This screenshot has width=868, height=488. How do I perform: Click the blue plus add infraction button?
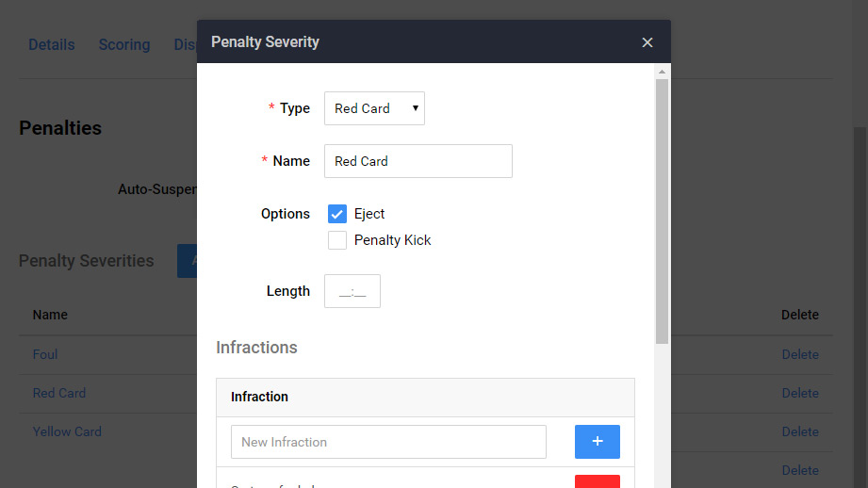pyautogui.click(x=597, y=442)
